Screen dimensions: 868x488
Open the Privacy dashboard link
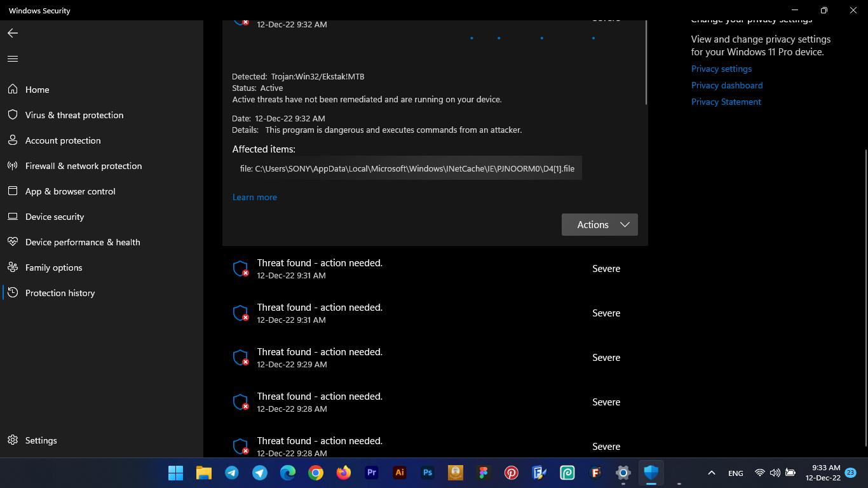(x=726, y=85)
